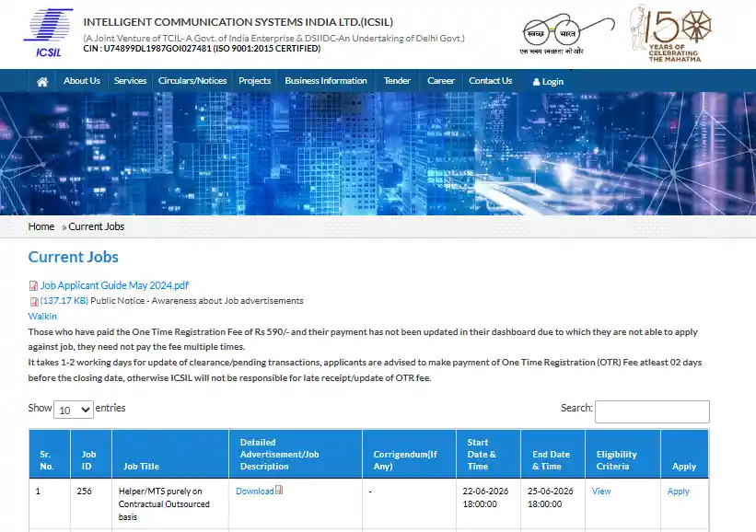The width and height of the screenshot is (756, 532).
Task: Open the Career menu
Action: [x=441, y=81]
